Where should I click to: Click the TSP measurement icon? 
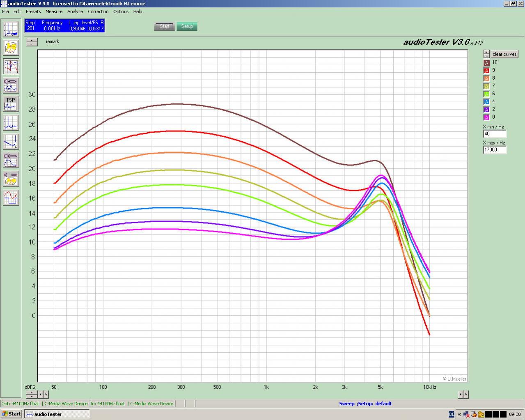point(11,104)
